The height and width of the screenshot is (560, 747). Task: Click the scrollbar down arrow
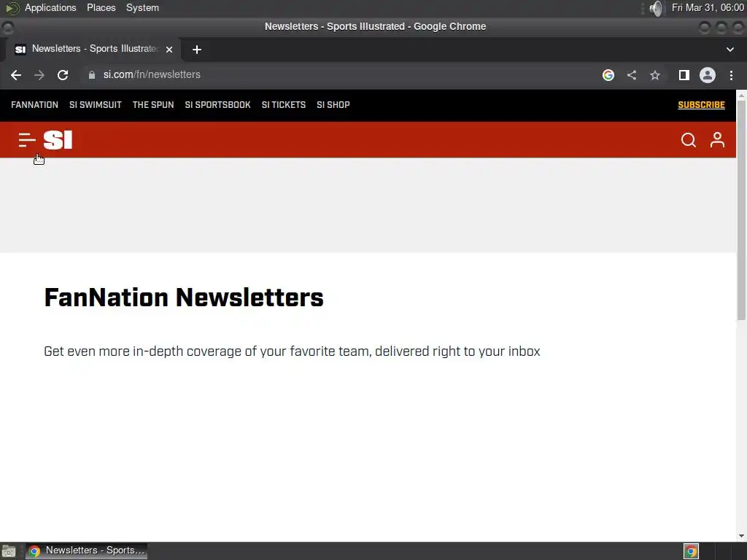(x=741, y=536)
